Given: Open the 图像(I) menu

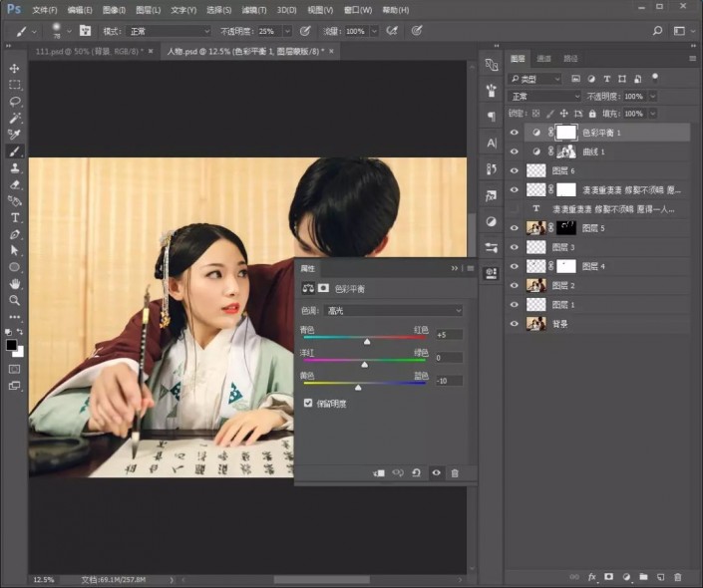Looking at the screenshot, I should pos(114,10).
